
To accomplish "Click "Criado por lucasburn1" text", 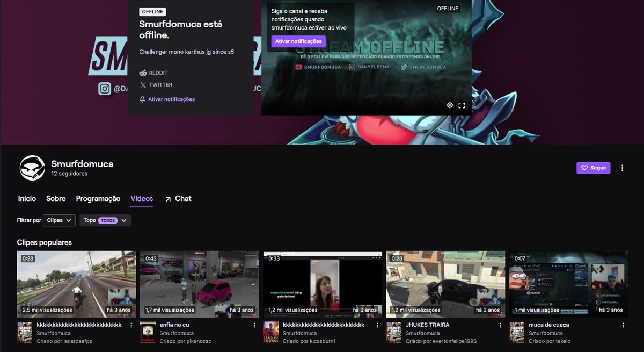I will 309,341.
